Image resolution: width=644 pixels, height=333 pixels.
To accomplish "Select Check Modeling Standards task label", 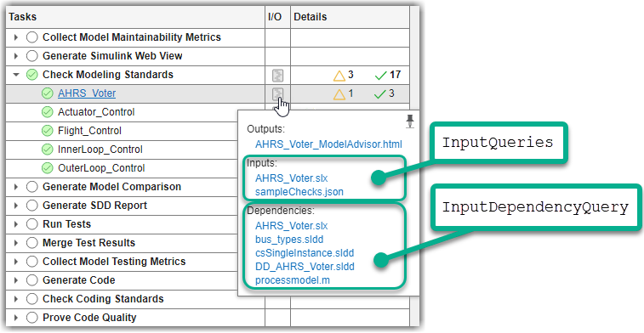I will click(107, 75).
